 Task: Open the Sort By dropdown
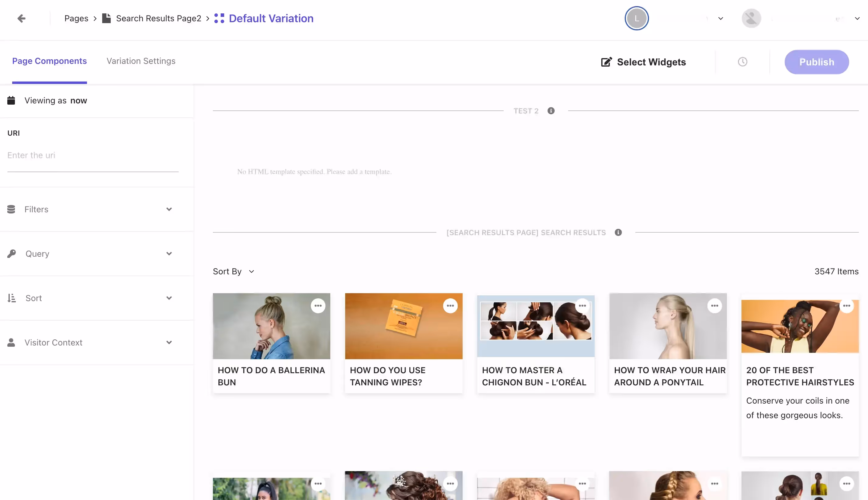coord(234,271)
